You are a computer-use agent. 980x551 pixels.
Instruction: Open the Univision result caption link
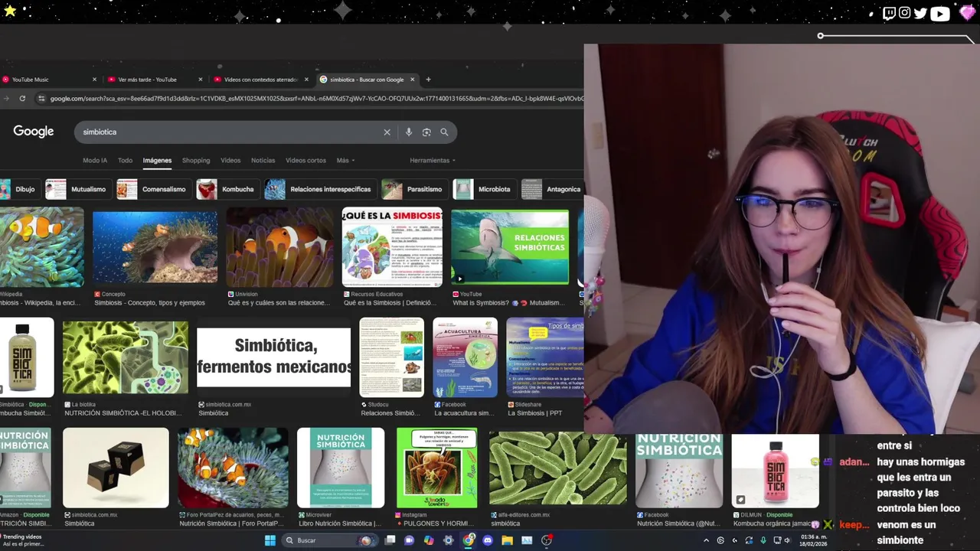[279, 303]
